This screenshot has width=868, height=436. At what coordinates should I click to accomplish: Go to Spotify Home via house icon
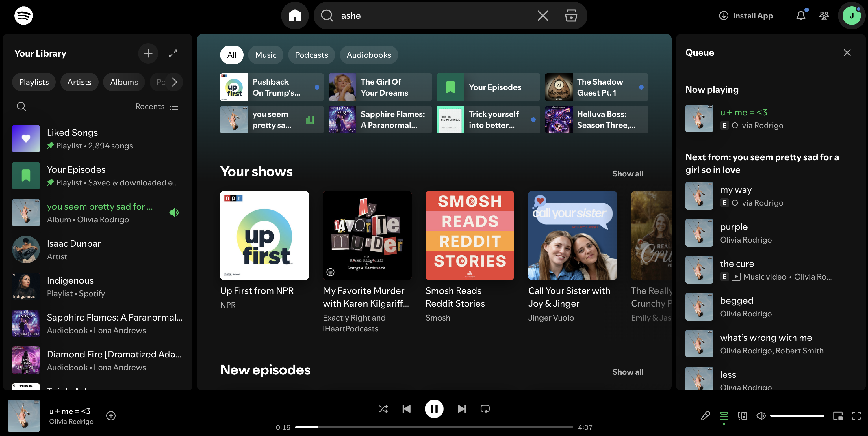tap(295, 16)
